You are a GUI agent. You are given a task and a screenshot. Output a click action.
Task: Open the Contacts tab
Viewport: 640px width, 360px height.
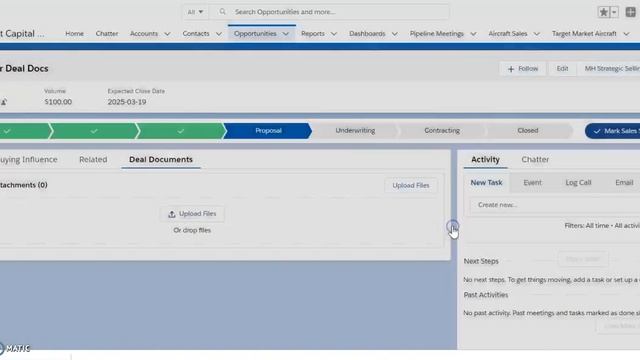[x=196, y=33]
